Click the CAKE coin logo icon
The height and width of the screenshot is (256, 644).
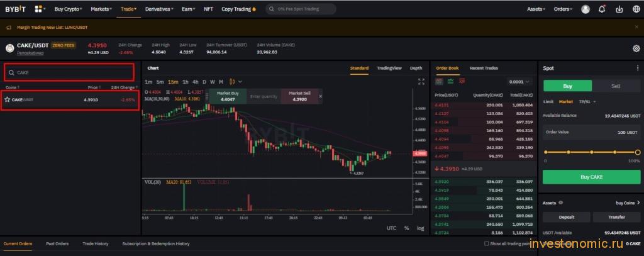(x=10, y=48)
